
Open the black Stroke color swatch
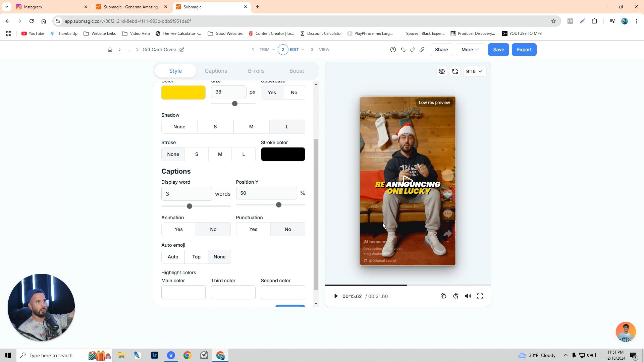pyautogui.click(x=283, y=154)
